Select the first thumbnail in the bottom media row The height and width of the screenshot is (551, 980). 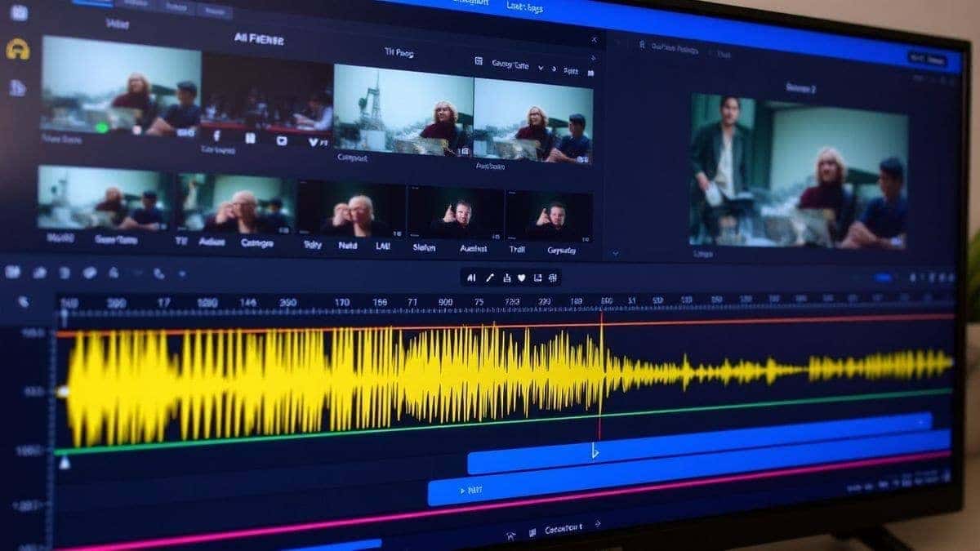pos(104,198)
